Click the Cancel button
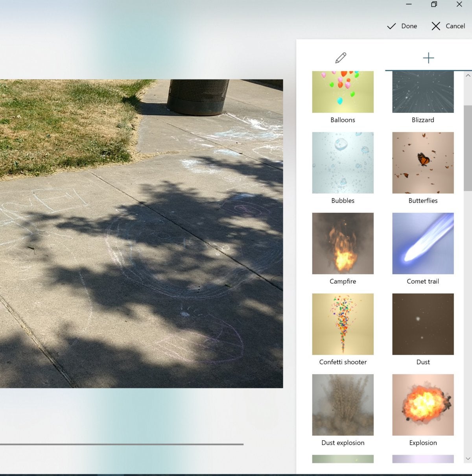Viewport: 472px width, 476px height. 448,26
